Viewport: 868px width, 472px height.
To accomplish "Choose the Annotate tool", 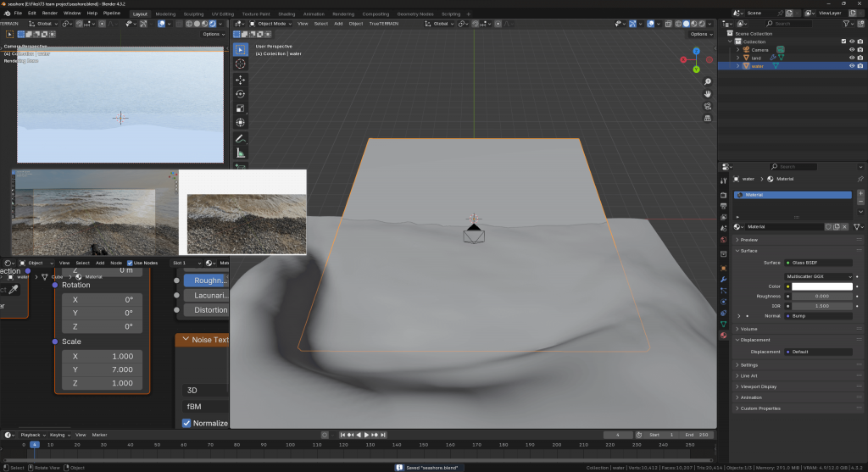I will coord(241,137).
